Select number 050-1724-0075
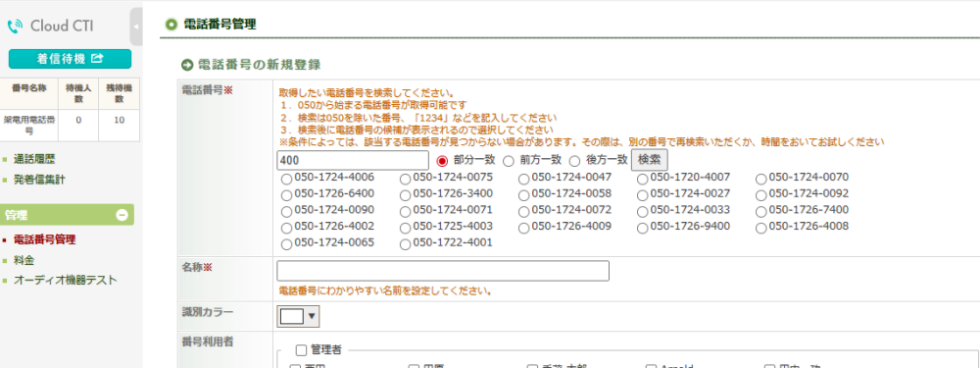This screenshot has height=368, width=980. (x=405, y=179)
